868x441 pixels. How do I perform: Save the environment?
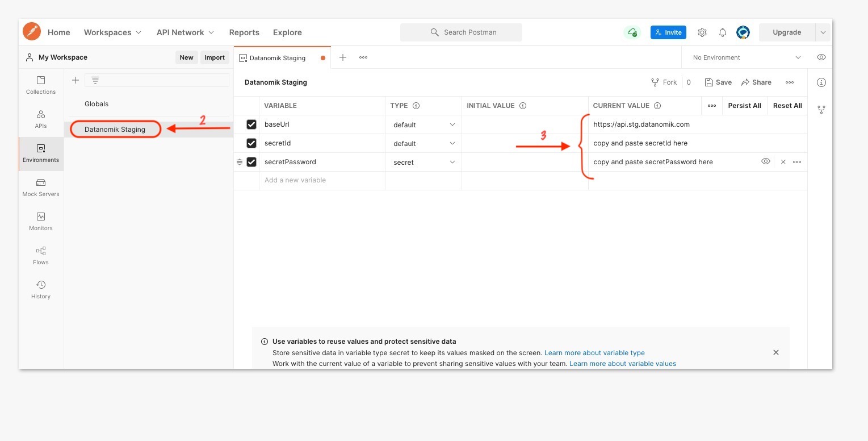tap(718, 82)
